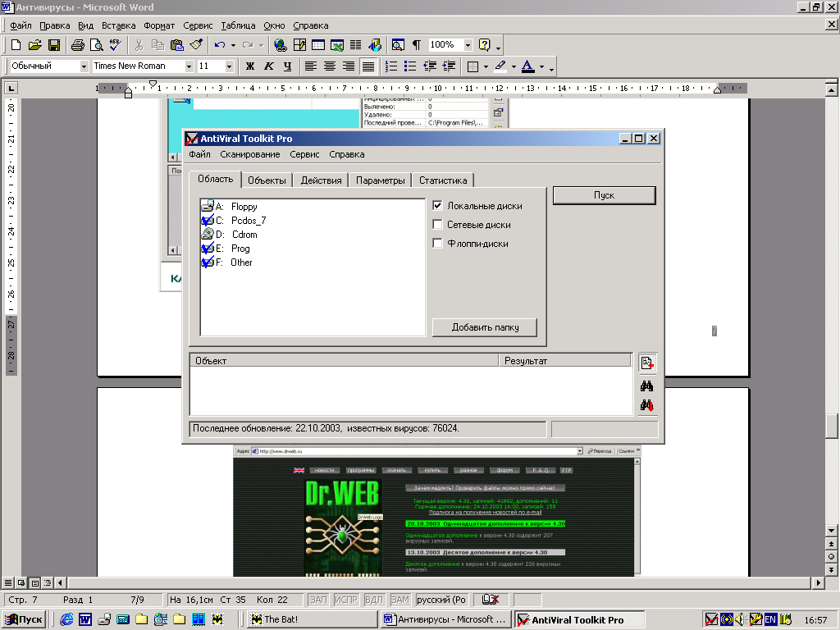Open the highlight color dropdown arrow
The height and width of the screenshot is (630, 840).
click(514, 66)
